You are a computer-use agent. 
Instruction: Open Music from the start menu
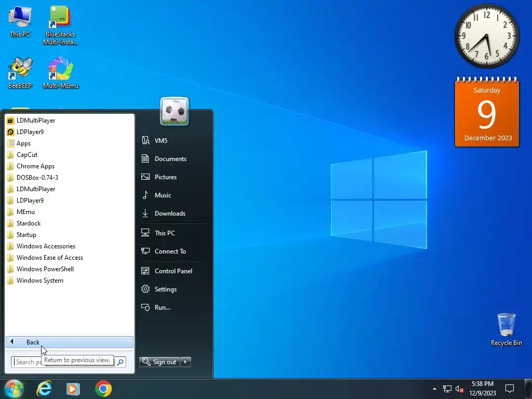coord(173,195)
